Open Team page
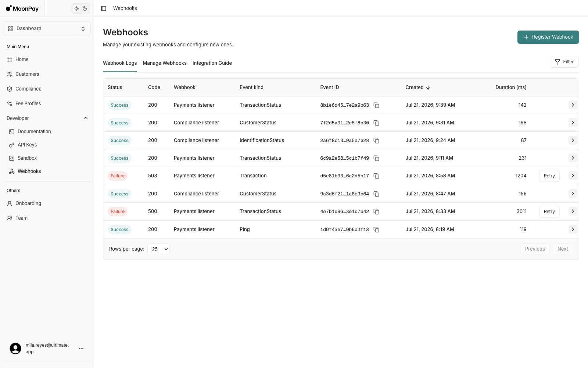Screen dimensions: 588x368 tap(47, 218)
